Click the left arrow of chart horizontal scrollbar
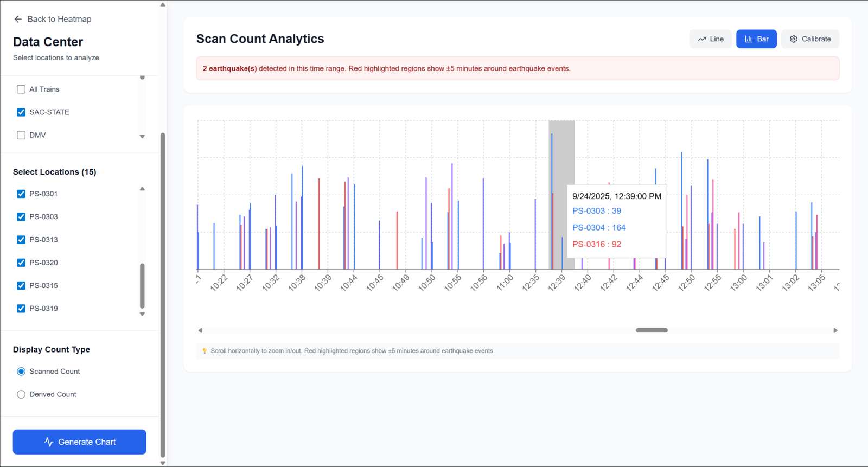 click(x=200, y=330)
